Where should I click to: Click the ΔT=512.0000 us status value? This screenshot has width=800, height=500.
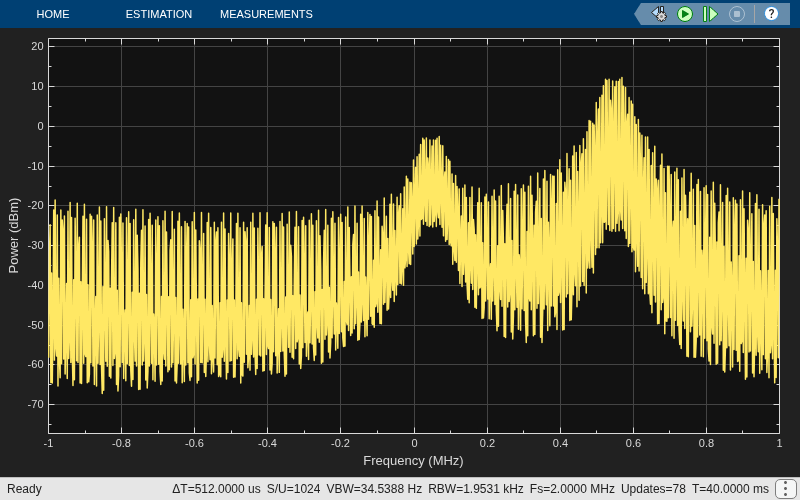tap(216, 489)
